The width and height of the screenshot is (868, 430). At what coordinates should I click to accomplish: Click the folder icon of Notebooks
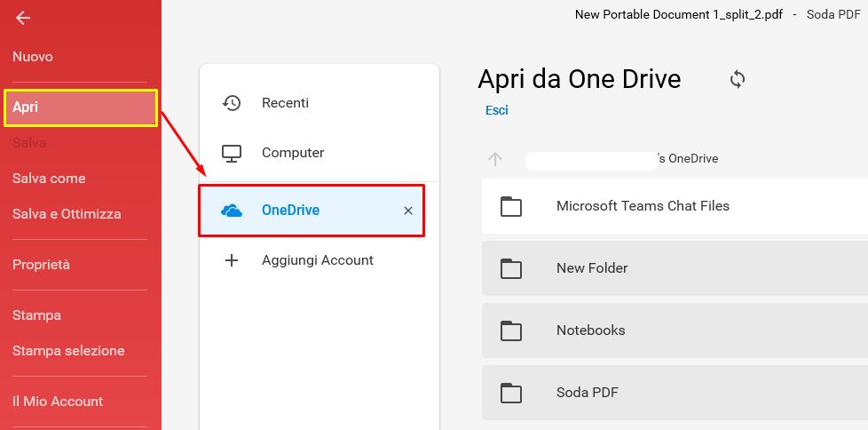click(511, 330)
